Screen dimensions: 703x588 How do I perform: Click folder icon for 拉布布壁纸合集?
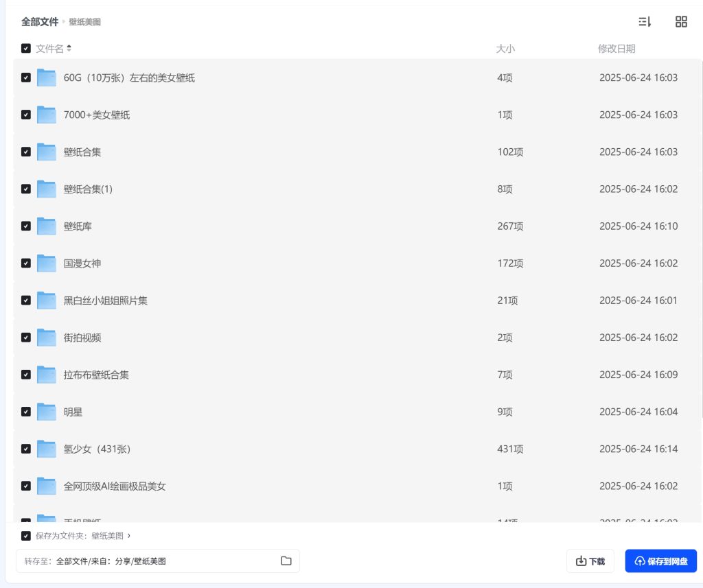click(46, 375)
